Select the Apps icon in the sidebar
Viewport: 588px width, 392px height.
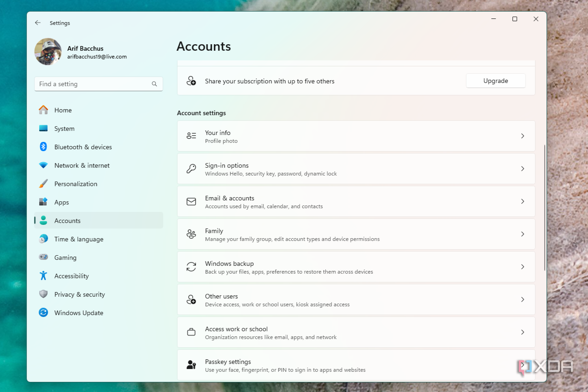[x=43, y=202]
